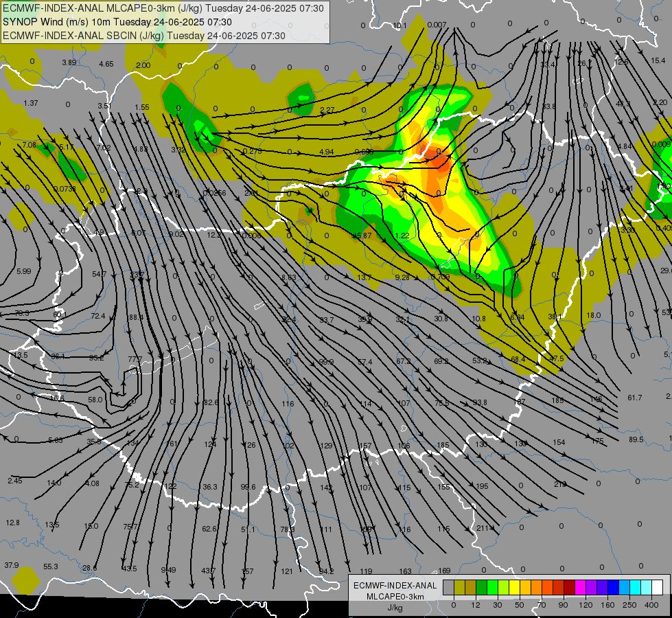Click the map value 55.3

pyautogui.click(x=51, y=566)
